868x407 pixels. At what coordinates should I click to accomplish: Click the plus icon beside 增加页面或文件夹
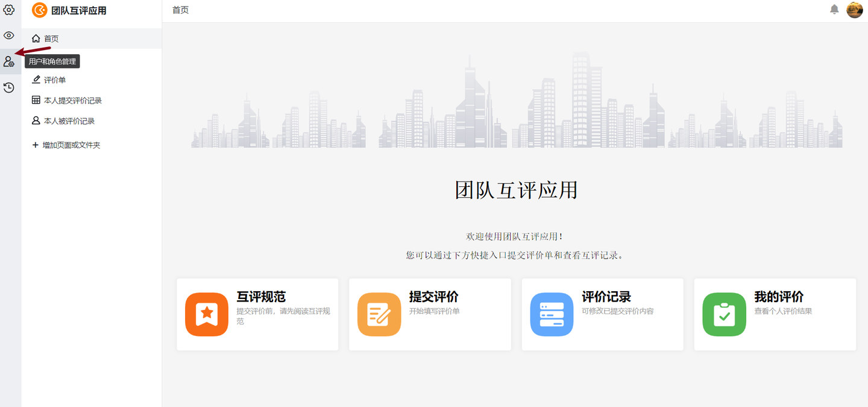click(x=35, y=145)
